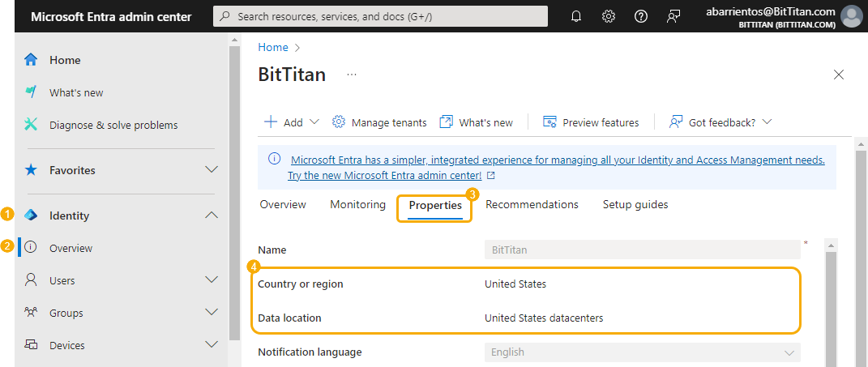Viewport: 868px width, 367px height.
Task: Click the help question mark icon
Action: 641,16
